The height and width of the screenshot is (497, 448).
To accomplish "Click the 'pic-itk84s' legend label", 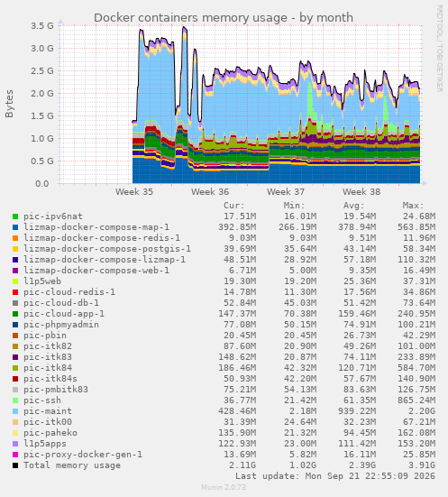I will pyautogui.click(x=50, y=379).
